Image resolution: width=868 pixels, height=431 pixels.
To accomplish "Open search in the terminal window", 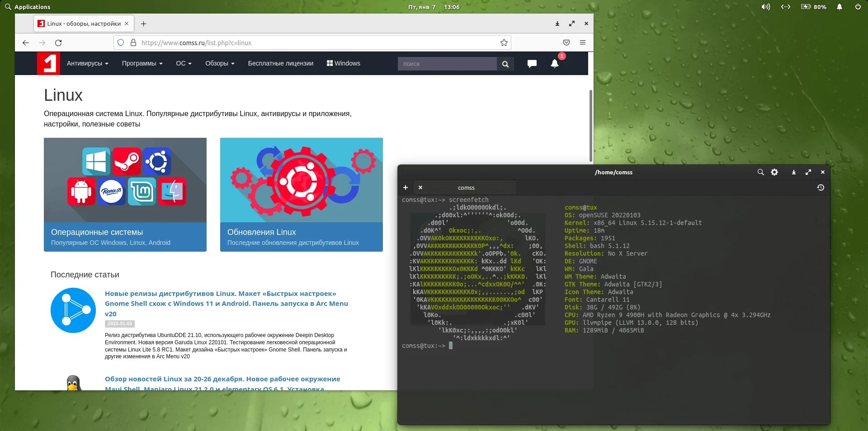I will point(760,172).
